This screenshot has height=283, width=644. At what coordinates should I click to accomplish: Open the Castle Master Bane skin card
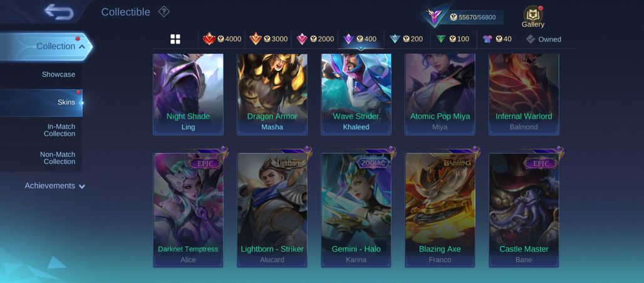524,210
